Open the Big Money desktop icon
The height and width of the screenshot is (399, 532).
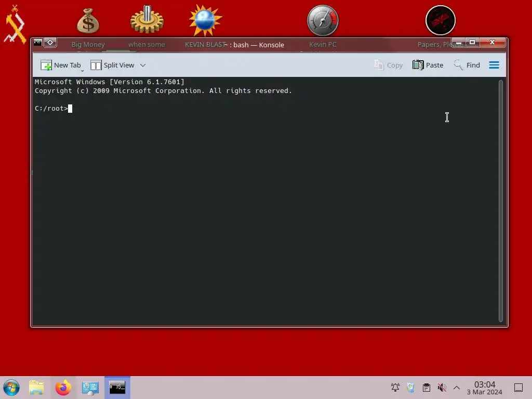pyautogui.click(x=88, y=21)
